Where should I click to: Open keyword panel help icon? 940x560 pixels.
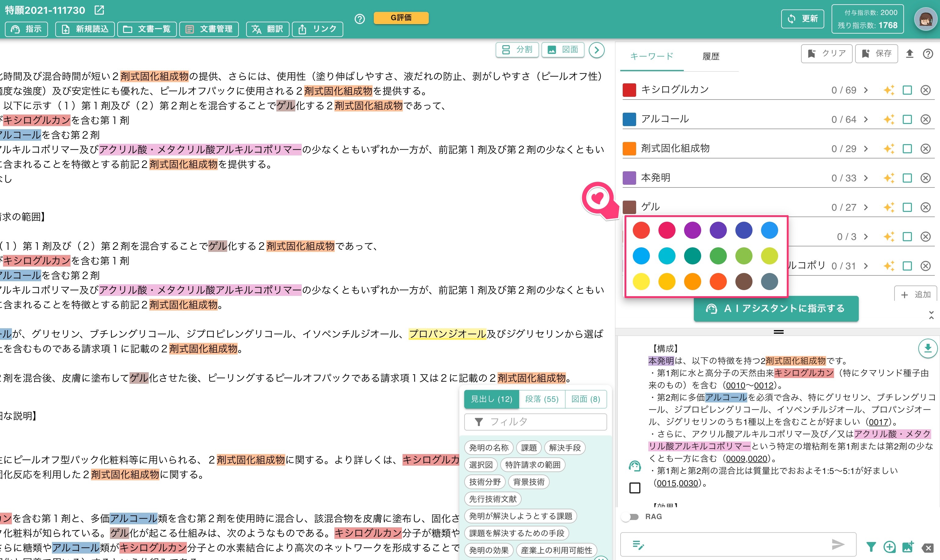point(928,53)
